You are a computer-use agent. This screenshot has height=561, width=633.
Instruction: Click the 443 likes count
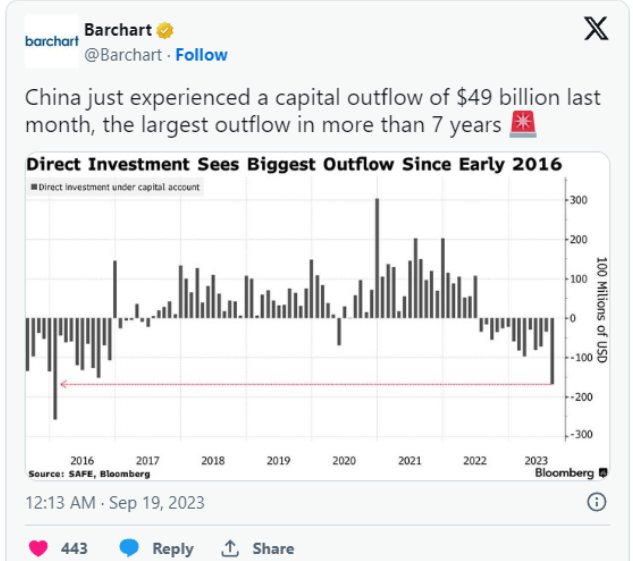click(x=74, y=548)
